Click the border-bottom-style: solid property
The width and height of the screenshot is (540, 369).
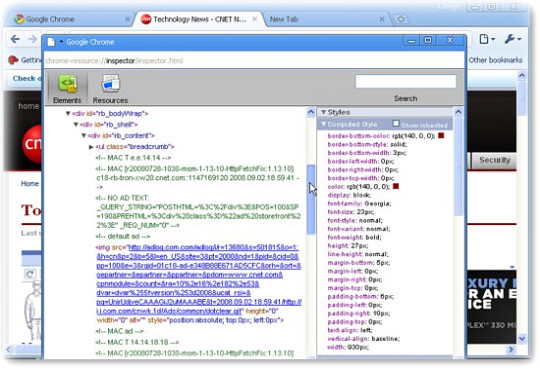(367, 144)
